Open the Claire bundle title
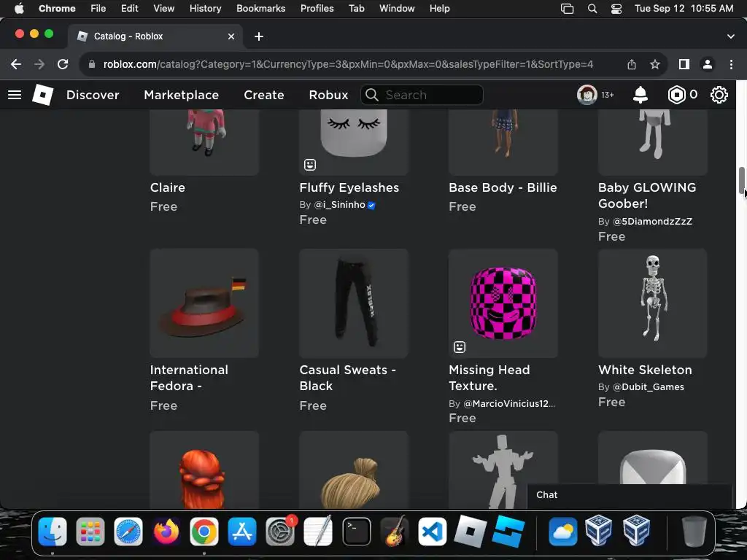 (167, 187)
